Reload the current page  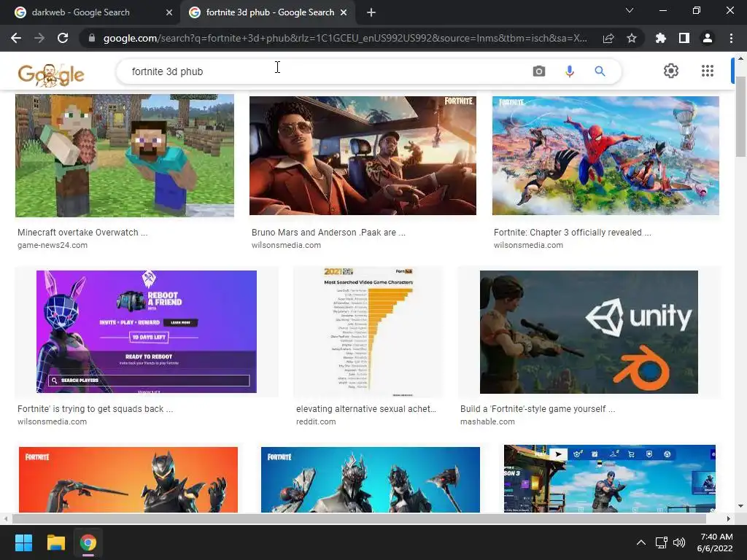click(63, 38)
